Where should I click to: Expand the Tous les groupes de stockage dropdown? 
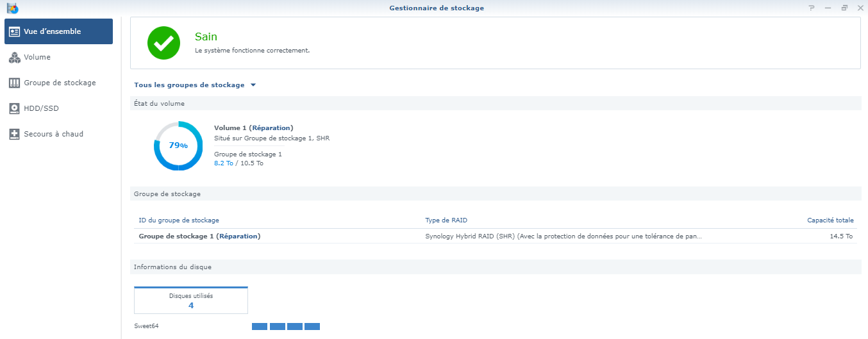[x=195, y=85]
